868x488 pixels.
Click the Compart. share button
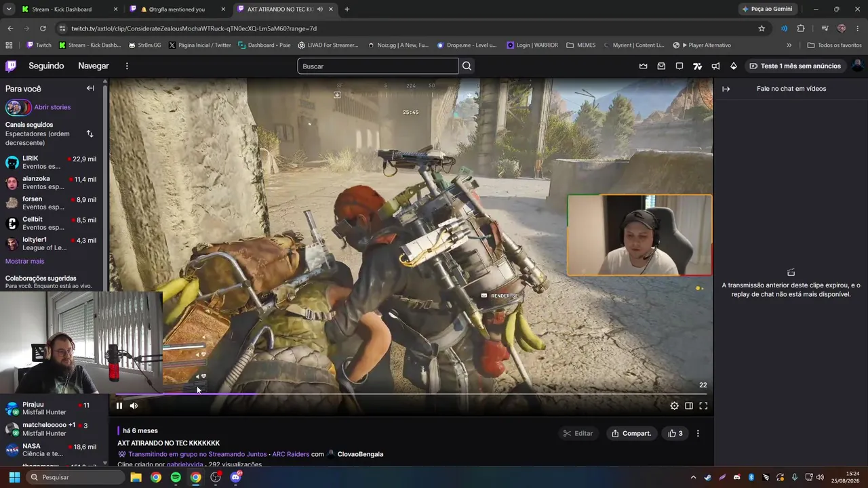click(x=631, y=433)
